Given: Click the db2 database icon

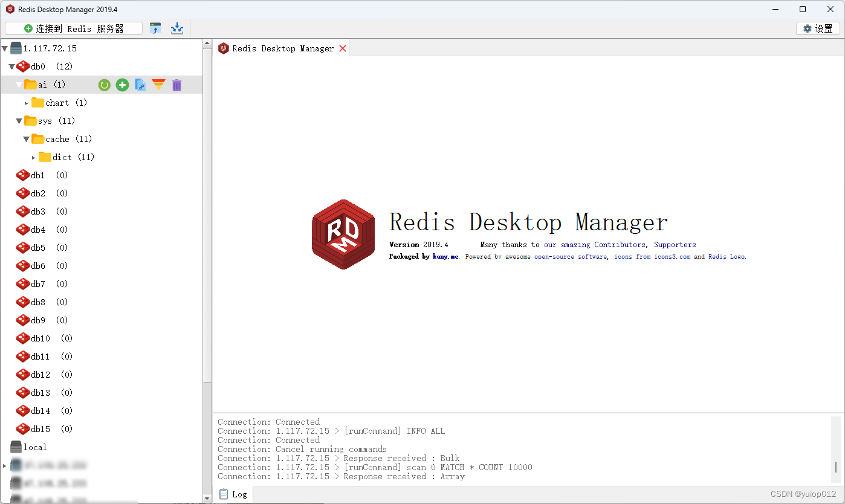Looking at the screenshot, I should coord(23,193).
